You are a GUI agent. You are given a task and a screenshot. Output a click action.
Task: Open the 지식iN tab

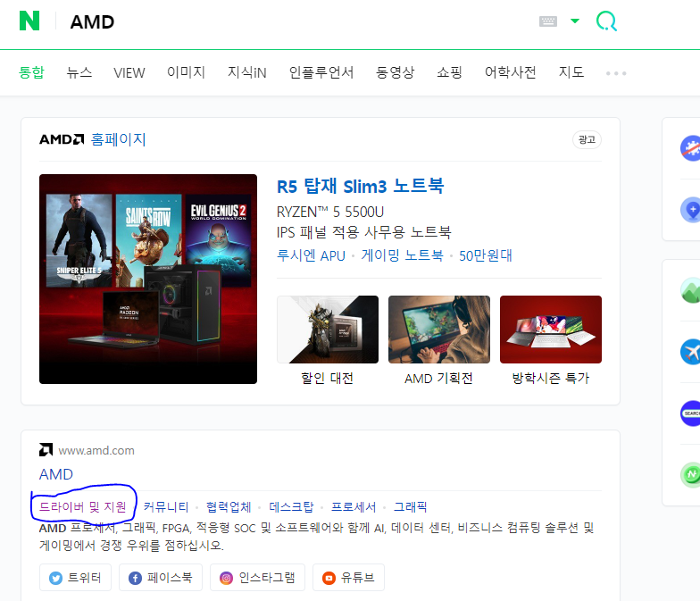tap(246, 72)
